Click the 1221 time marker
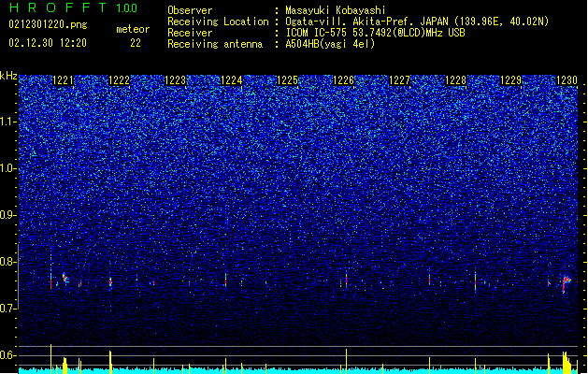588x374 pixels. tap(63, 80)
